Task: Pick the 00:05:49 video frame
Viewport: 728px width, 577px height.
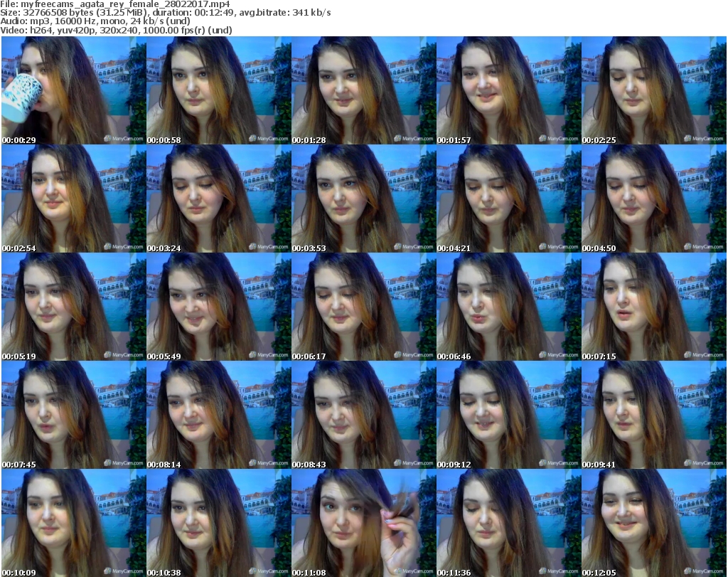Action: click(219, 307)
